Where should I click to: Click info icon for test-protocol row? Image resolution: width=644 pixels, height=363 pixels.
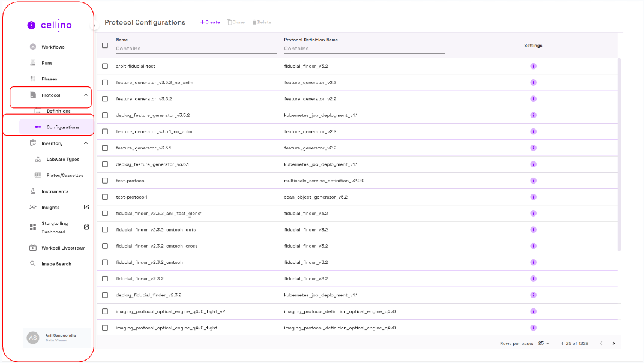533,181
